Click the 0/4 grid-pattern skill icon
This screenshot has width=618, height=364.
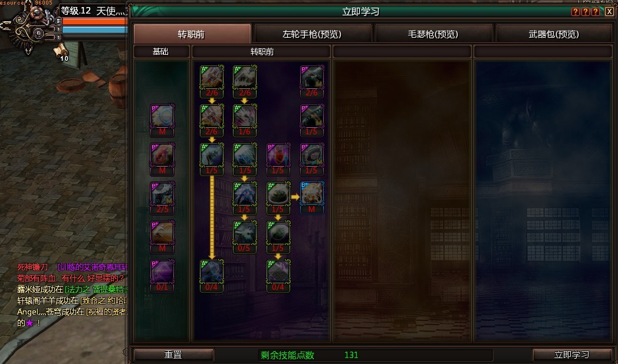[x=278, y=272]
